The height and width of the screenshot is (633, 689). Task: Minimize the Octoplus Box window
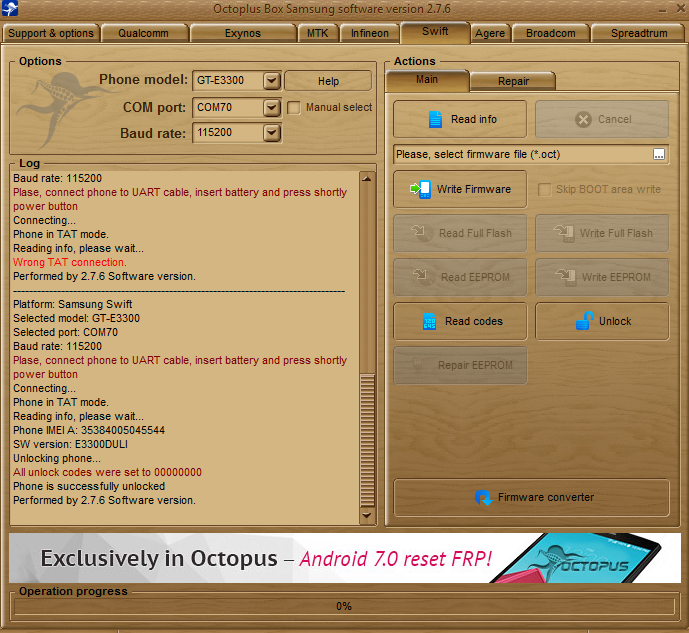click(x=663, y=9)
